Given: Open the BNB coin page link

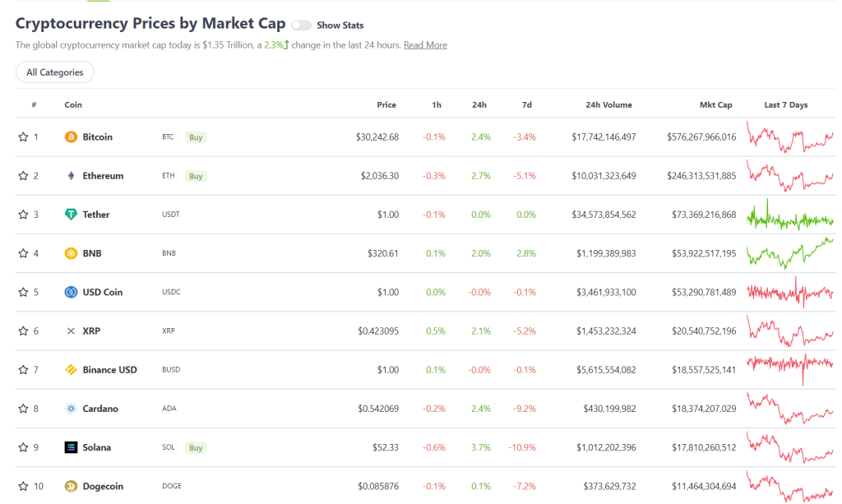Looking at the screenshot, I should (92, 253).
